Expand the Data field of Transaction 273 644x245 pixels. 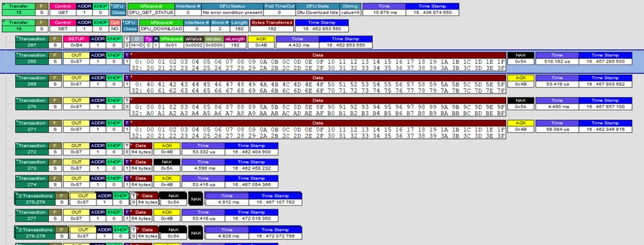(x=141, y=165)
